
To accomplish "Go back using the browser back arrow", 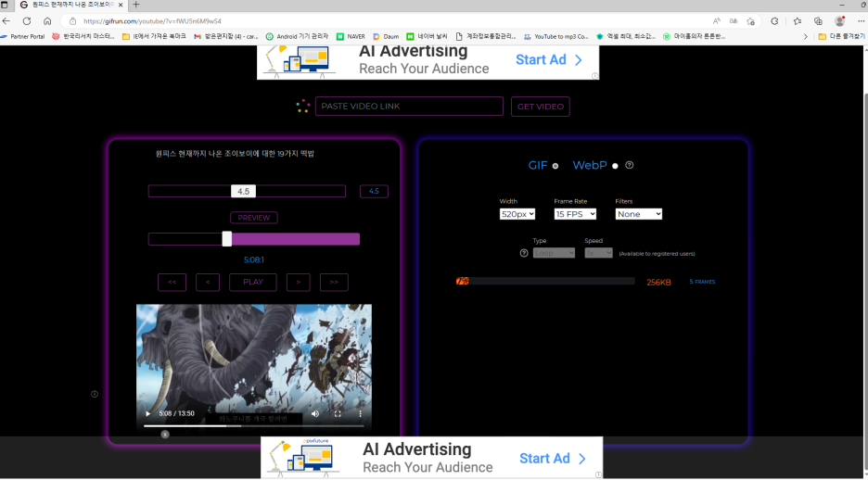I will pos(6,21).
